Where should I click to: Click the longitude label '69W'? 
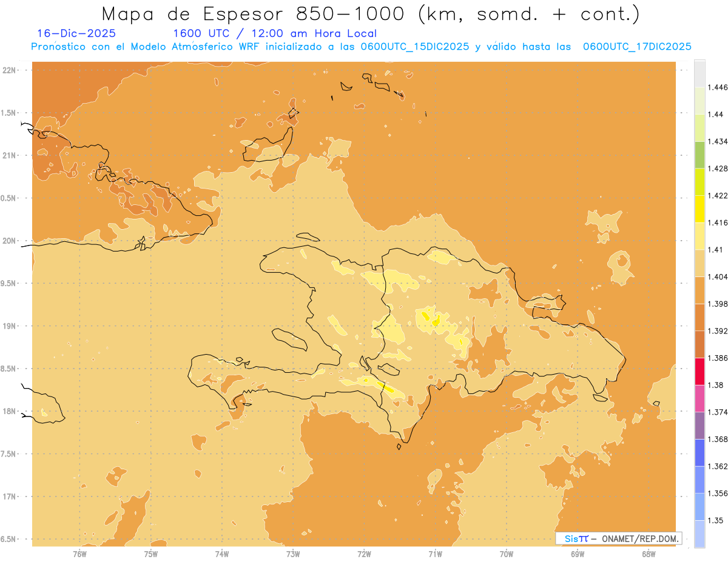click(x=578, y=554)
